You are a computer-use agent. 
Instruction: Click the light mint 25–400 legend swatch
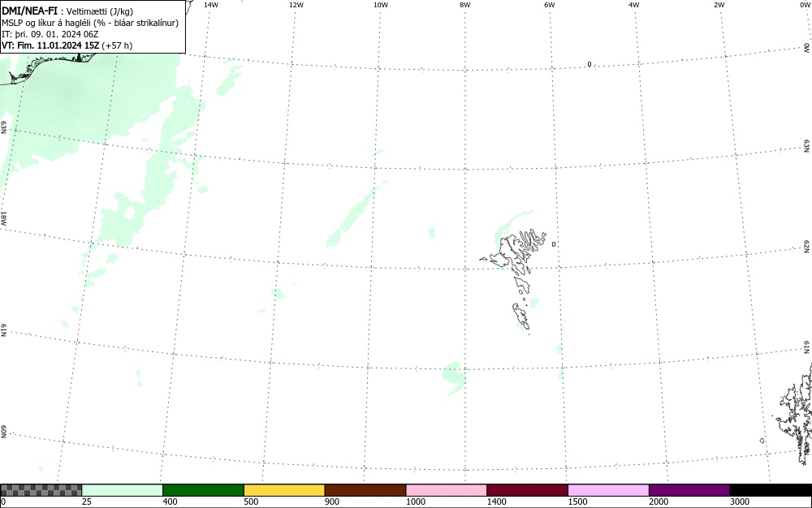pos(123,490)
